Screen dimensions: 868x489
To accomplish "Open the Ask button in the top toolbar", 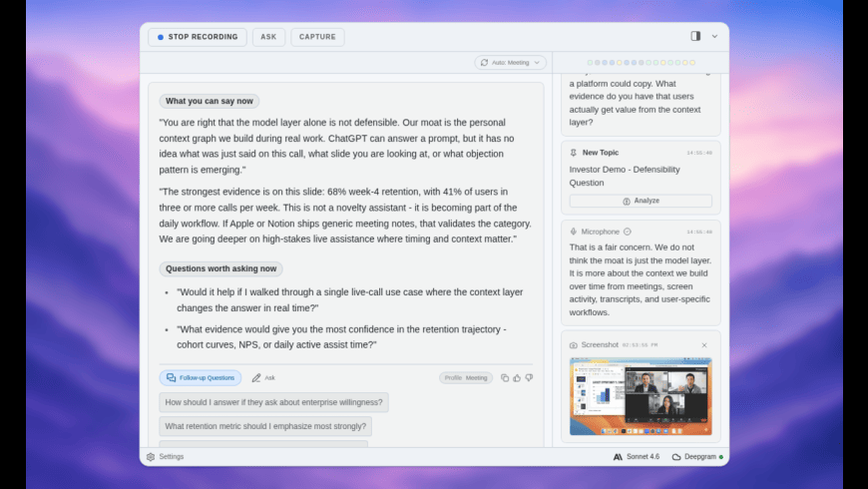I will (x=268, y=37).
